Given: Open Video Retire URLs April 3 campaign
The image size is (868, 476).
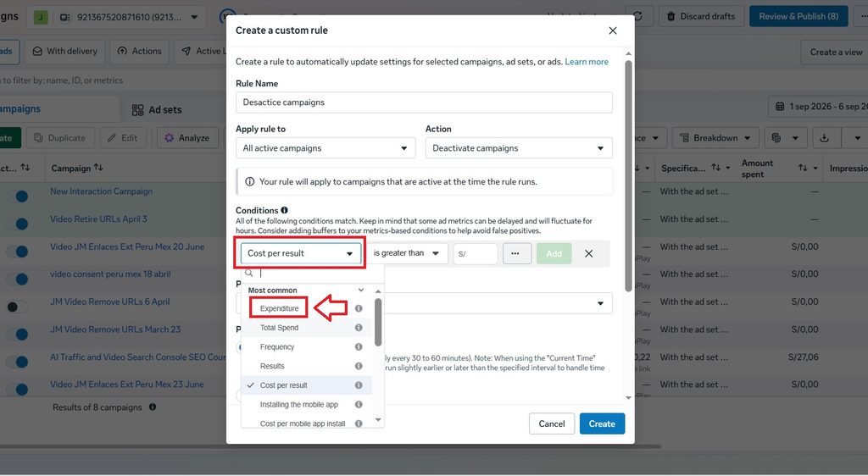Looking at the screenshot, I should tap(98, 219).
